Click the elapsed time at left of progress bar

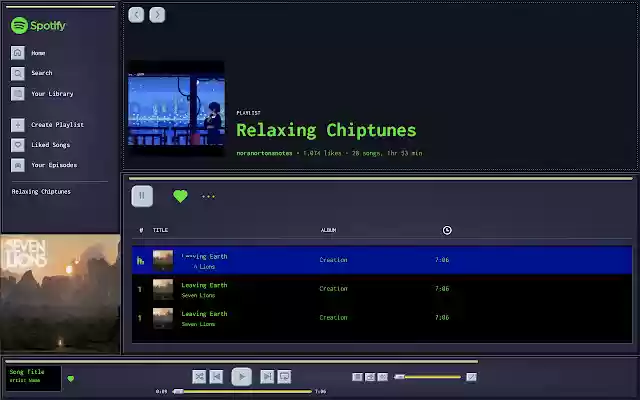161,391
